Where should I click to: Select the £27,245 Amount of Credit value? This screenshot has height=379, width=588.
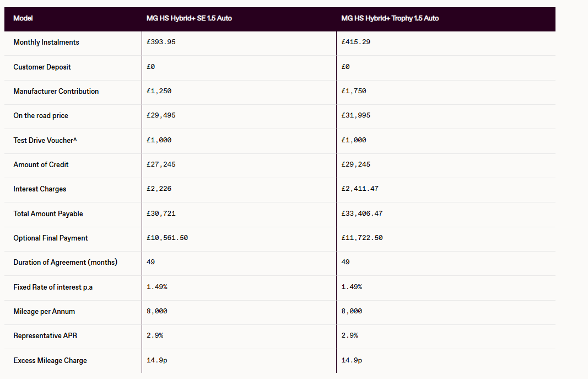click(161, 164)
